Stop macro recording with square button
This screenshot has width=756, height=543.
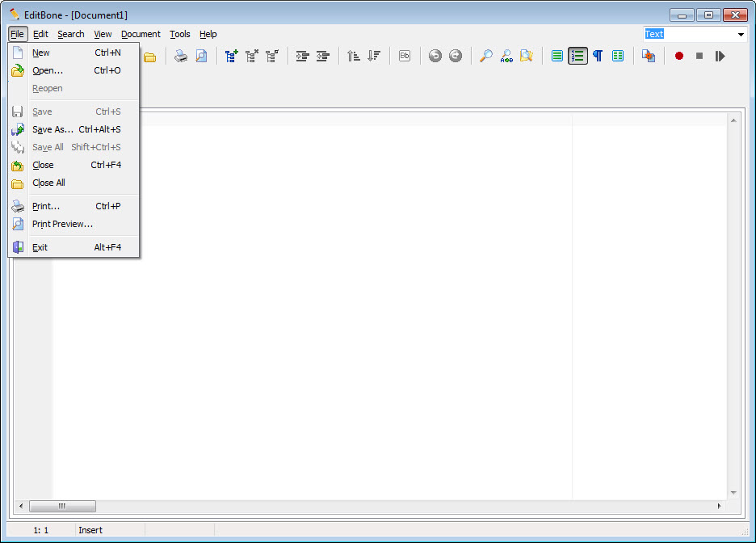pyautogui.click(x=699, y=56)
